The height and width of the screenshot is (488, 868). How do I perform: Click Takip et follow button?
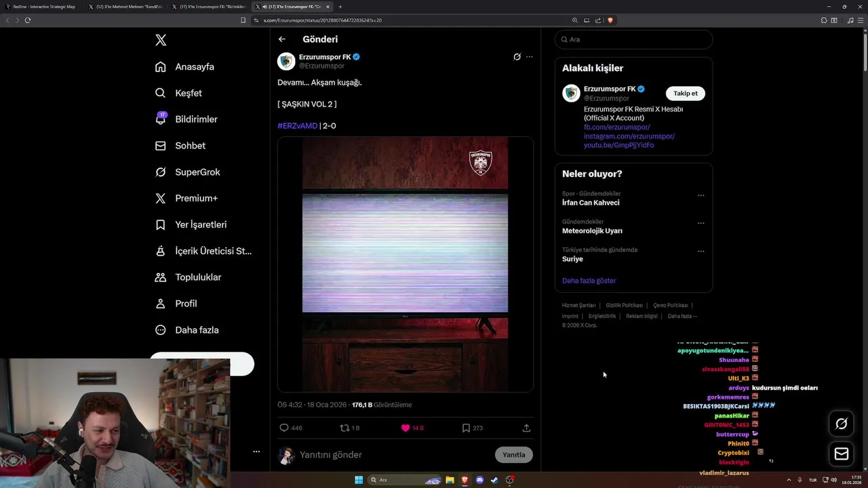(685, 94)
